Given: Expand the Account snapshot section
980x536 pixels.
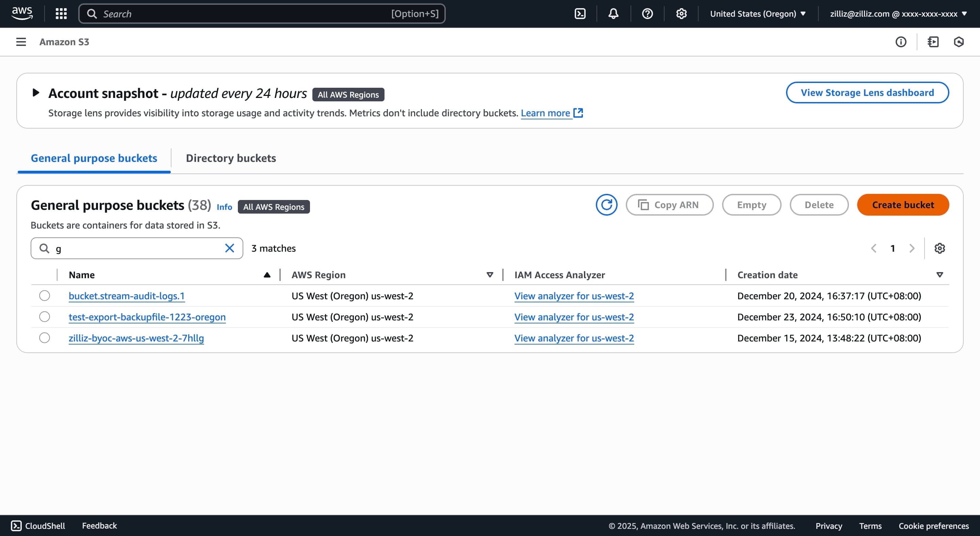Looking at the screenshot, I should coord(36,93).
